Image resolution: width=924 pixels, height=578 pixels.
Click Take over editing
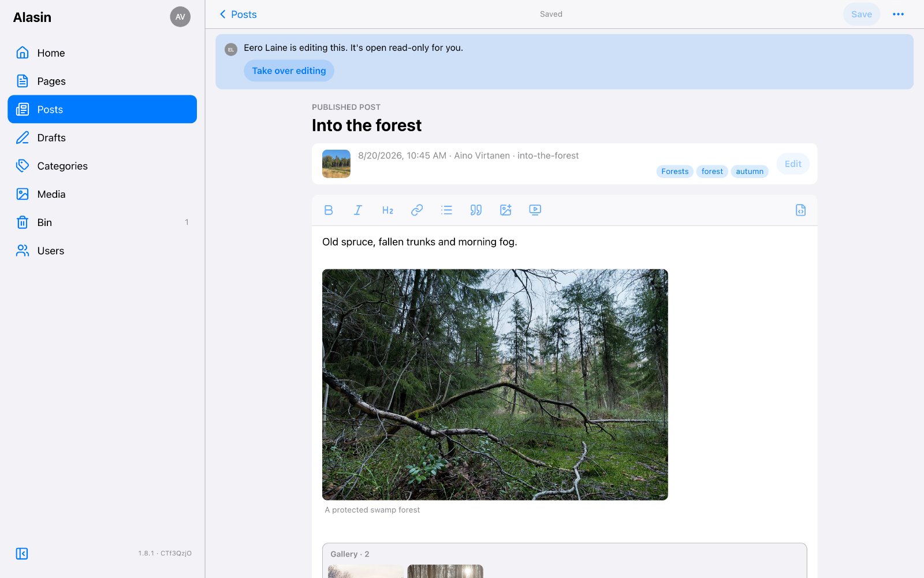tap(289, 71)
